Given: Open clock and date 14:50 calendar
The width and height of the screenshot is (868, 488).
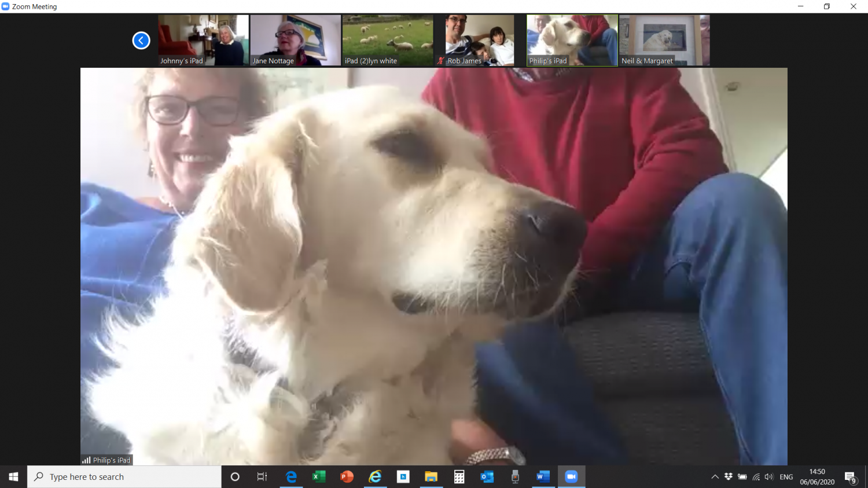Looking at the screenshot, I should (817, 476).
